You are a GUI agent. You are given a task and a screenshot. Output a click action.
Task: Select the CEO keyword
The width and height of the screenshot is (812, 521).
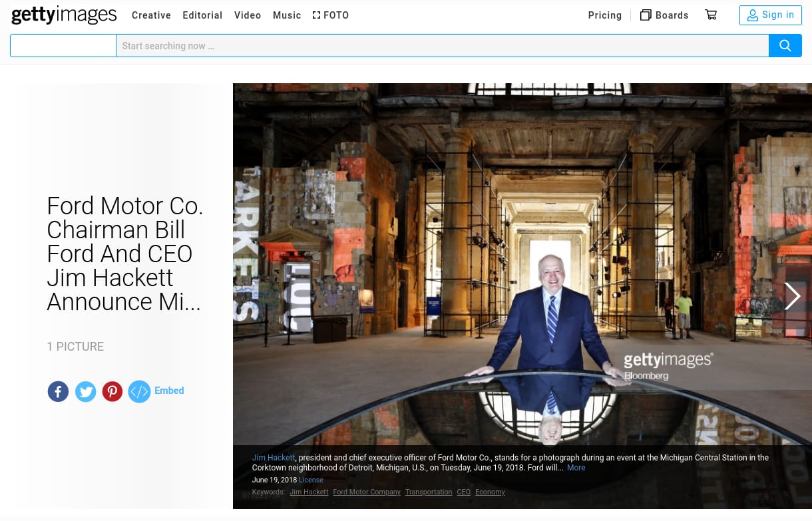click(x=463, y=492)
